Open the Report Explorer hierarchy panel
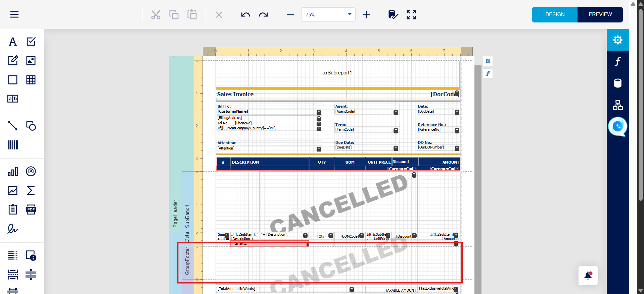The width and height of the screenshot is (644, 294). (618, 105)
